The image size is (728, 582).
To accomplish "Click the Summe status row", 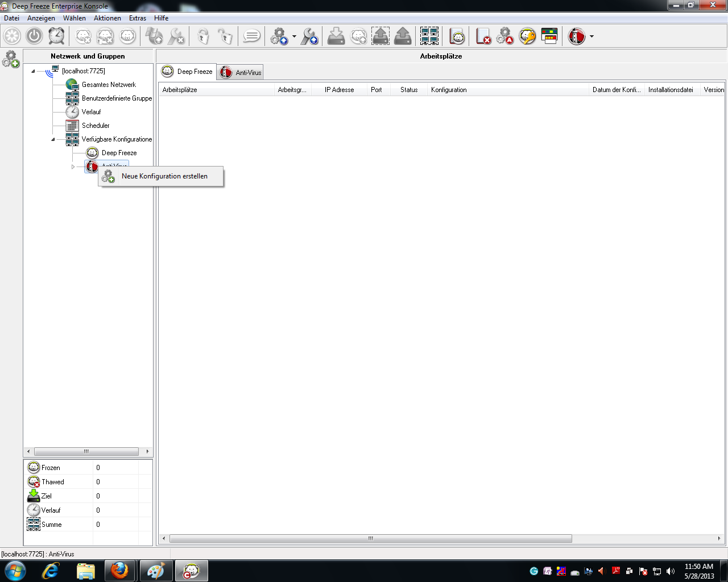I will [88, 525].
